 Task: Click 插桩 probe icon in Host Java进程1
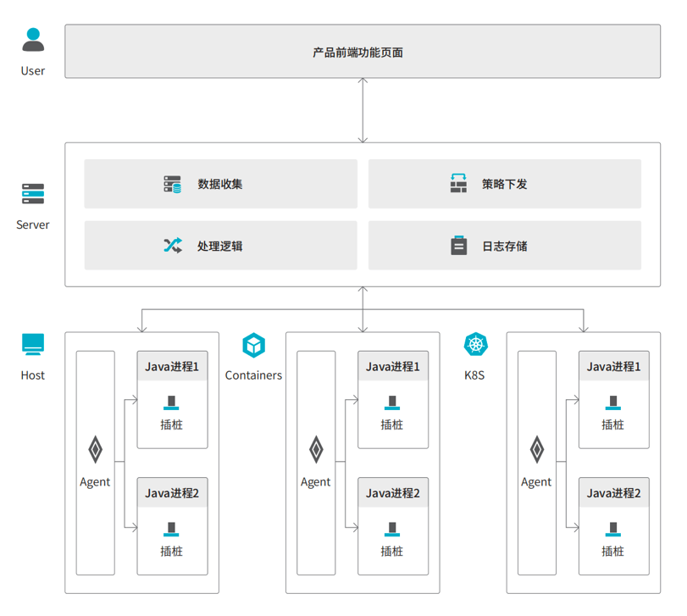tap(171, 403)
